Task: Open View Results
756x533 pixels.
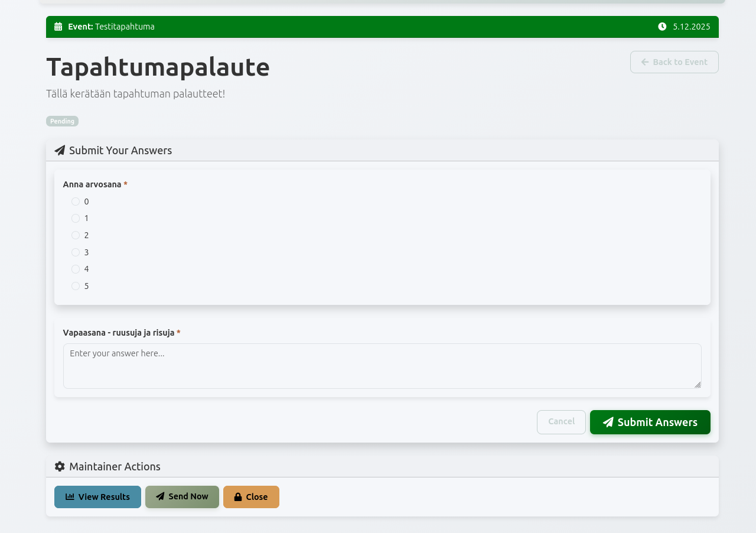Action: coord(97,496)
